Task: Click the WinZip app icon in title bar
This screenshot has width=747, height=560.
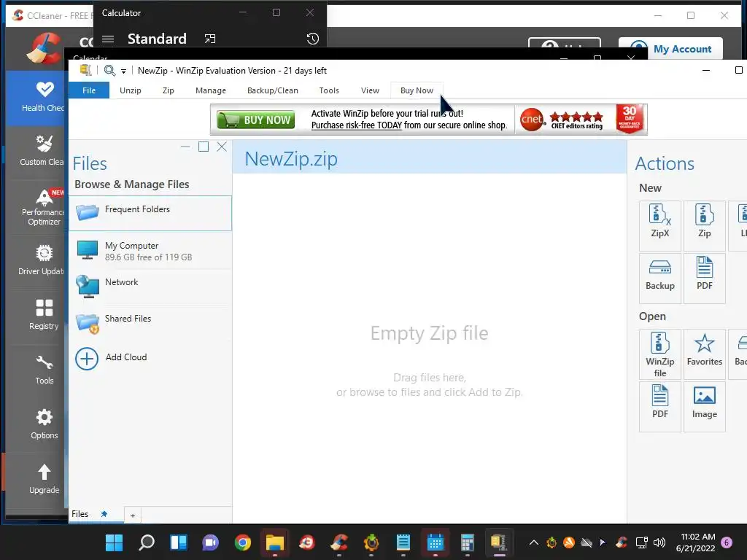Action: [x=86, y=71]
